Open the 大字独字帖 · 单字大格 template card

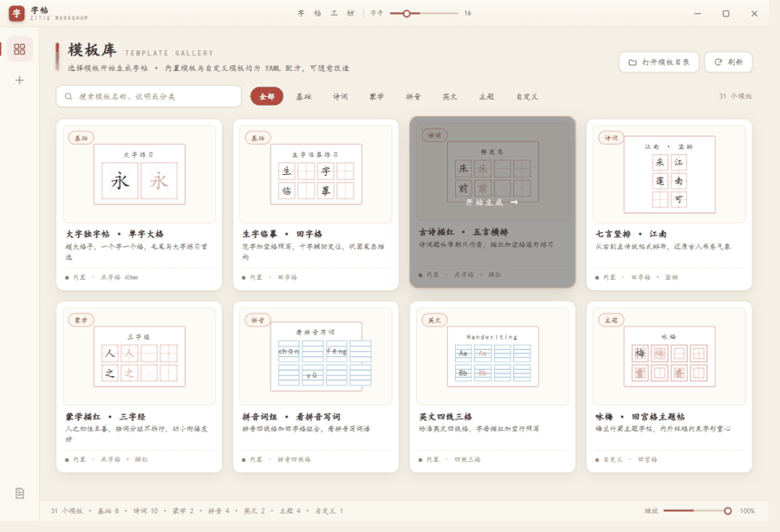click(x=140, y=204)
